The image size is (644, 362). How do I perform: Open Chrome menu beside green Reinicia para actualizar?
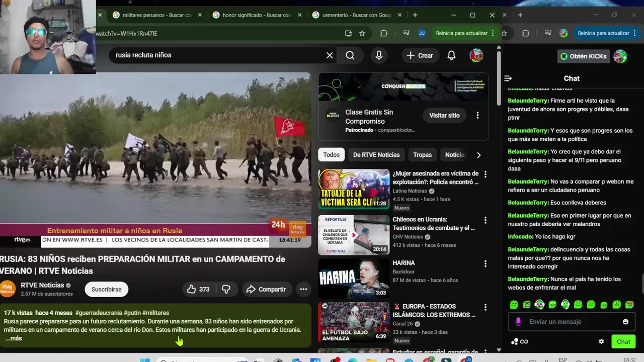(493, 33)
